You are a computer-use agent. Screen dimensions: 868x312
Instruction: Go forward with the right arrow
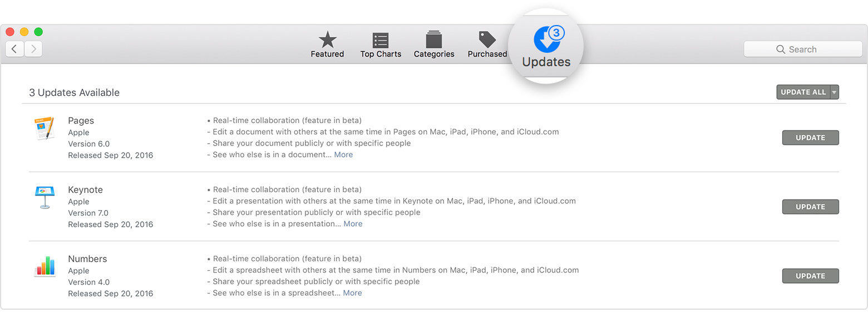click(33, 49)
